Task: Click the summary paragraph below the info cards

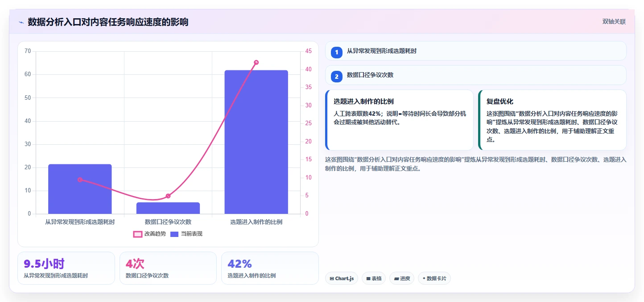Action: 476,164
